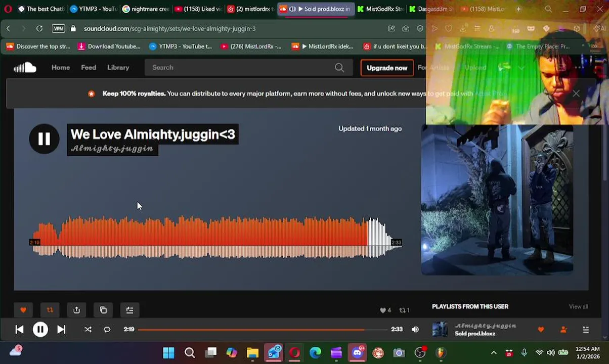
Task: Go to SoundCloud Home
Action: tap(61, 68)
